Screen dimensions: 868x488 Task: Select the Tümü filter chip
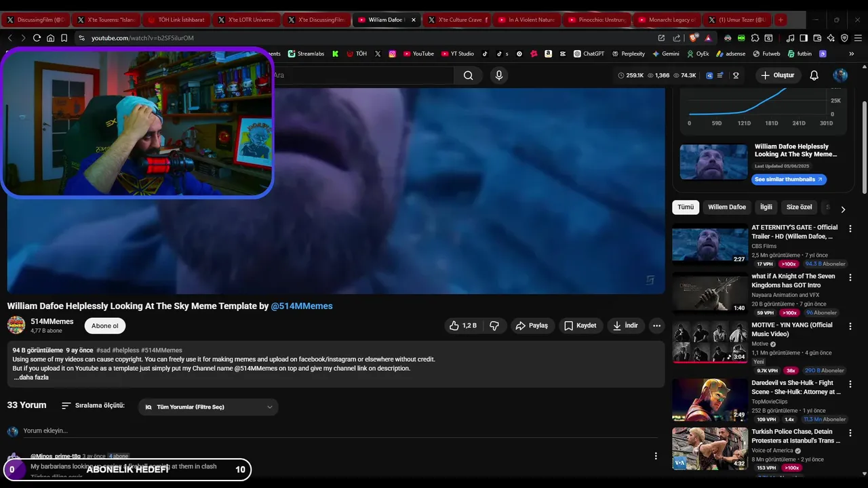686,207
